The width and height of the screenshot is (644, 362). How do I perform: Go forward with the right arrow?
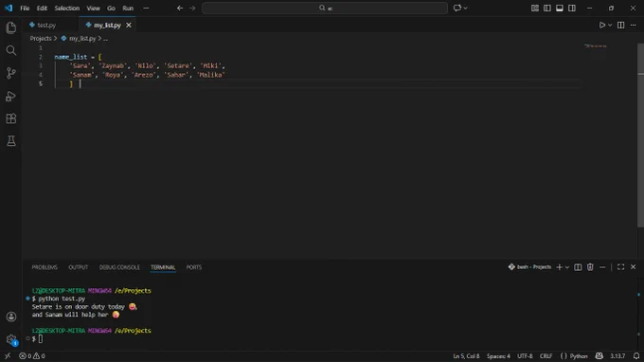(x=192, y=8)
